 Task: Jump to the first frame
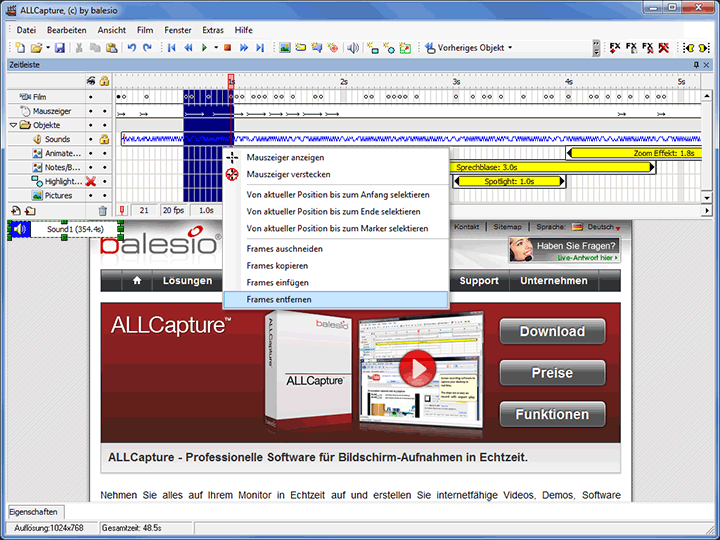point(172,48)
